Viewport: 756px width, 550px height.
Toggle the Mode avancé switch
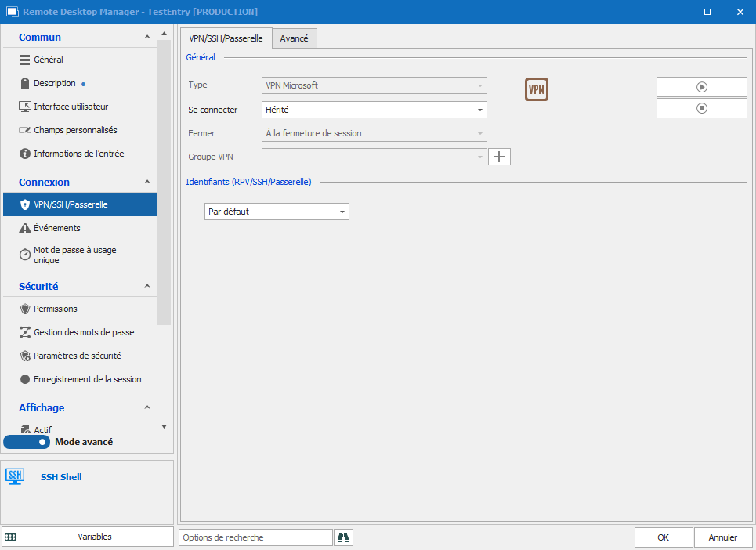[x=27, y=442]
